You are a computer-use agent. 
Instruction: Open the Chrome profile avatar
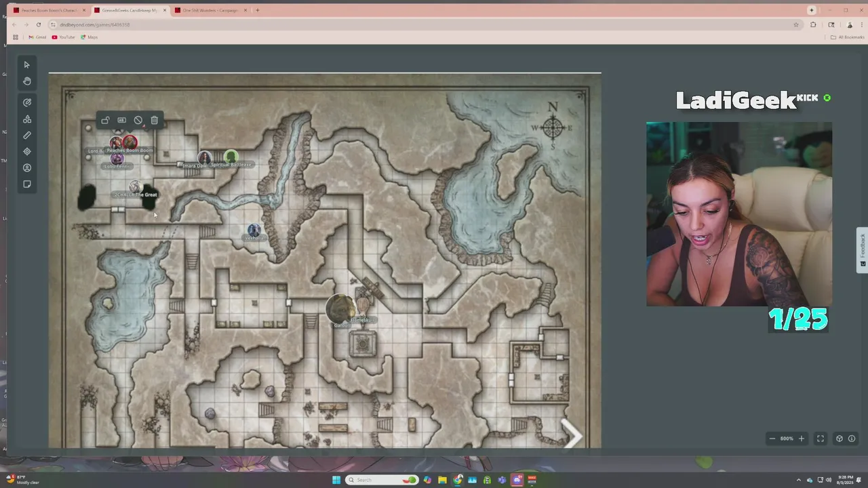850,24
